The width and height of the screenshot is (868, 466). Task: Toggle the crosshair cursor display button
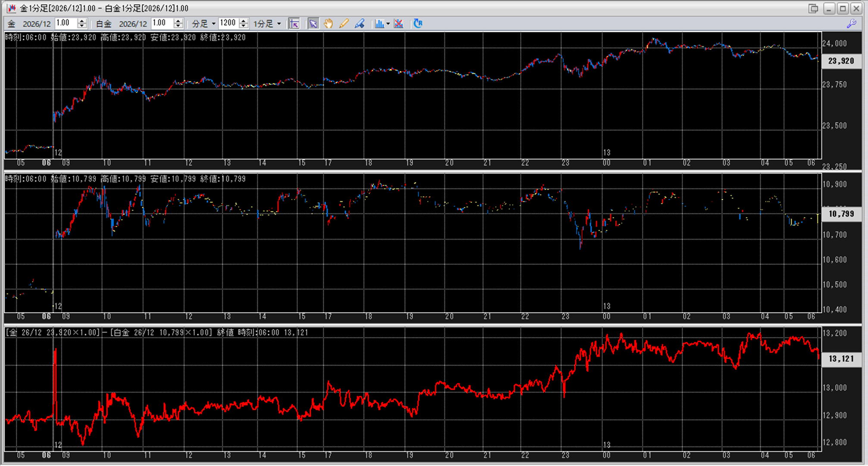294,24
